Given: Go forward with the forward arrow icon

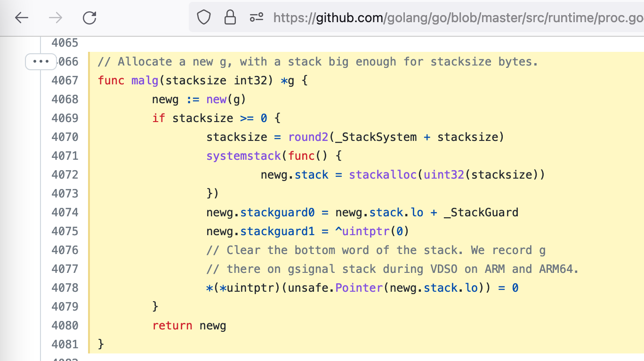Looking at the screenshot, I should coord(55,17).
